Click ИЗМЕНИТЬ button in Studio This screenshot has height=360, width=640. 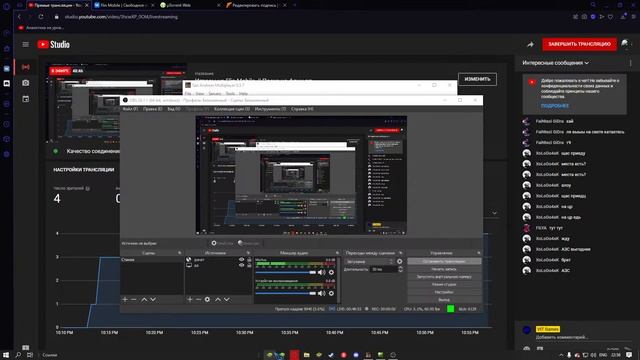[477, 79]
